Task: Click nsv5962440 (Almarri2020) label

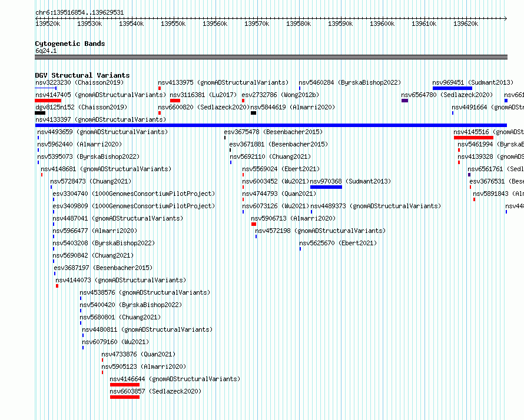Action: [79, 144]
